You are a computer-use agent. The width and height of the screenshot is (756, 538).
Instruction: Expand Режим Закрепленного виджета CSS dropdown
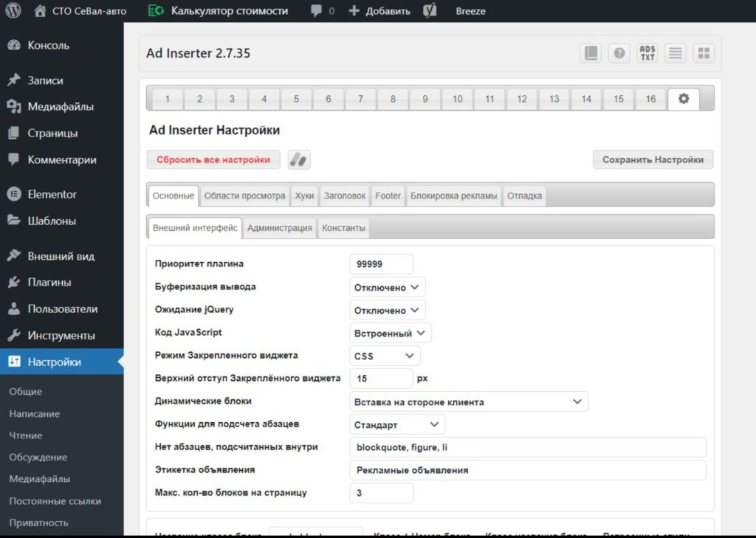pyautogui.click(x=385, y=356)
